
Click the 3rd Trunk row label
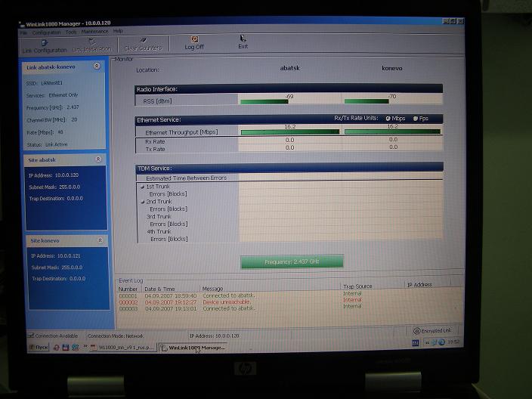(x=159, y=216)
